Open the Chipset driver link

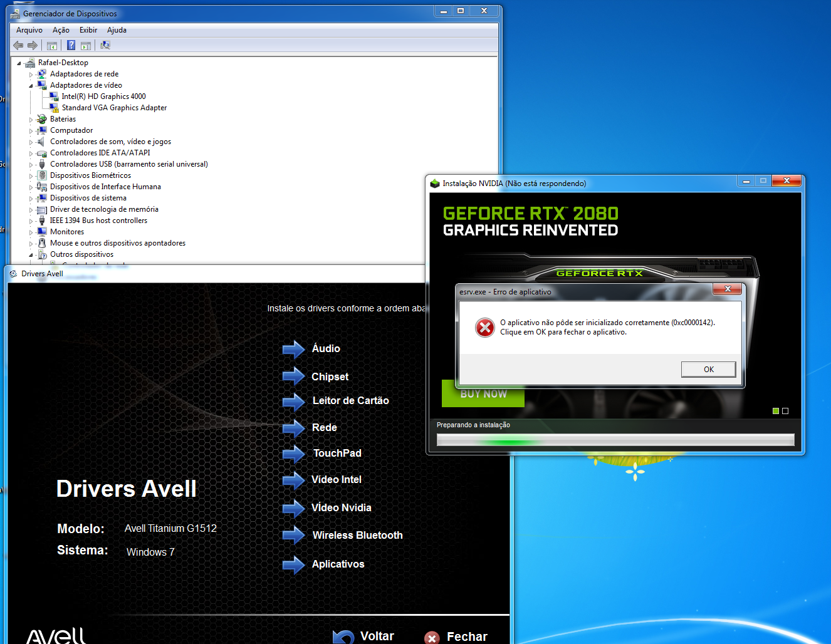(x=330, y=377)
